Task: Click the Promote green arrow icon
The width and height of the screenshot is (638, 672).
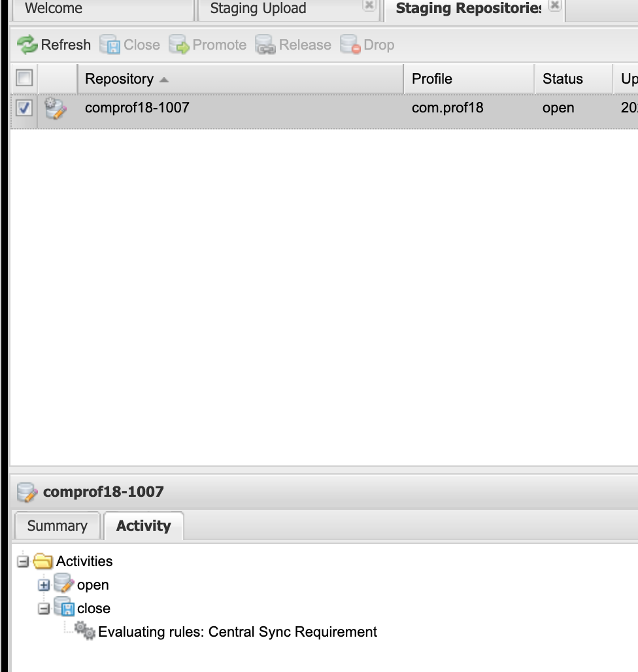Action: 178,44
